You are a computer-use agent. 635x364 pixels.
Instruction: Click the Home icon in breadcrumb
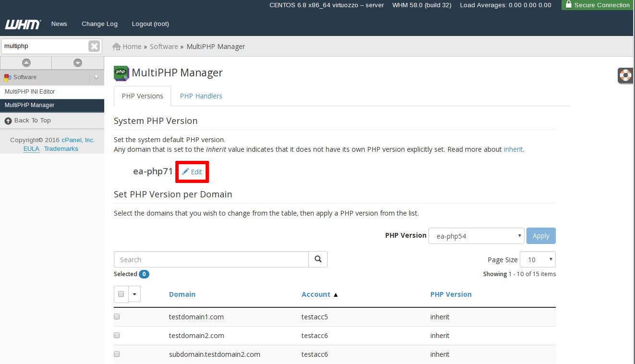point(116,47)
